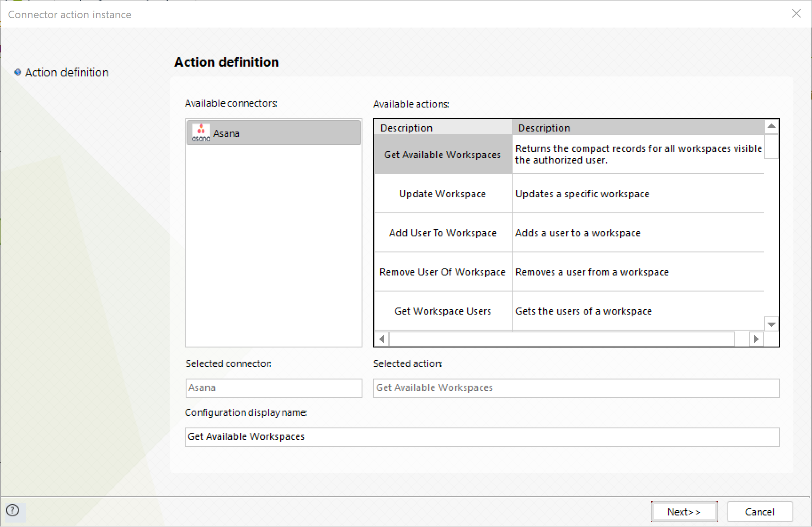Click 'Adds a user to a workspace' cell
The width and height of the screenshot is (812, 527).
[x=638, y=233]
